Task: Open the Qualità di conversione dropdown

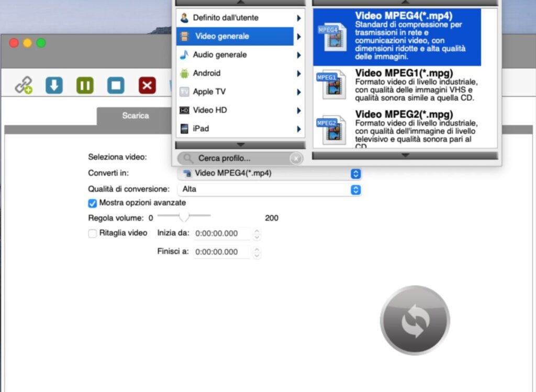Action: coord(270,189)
